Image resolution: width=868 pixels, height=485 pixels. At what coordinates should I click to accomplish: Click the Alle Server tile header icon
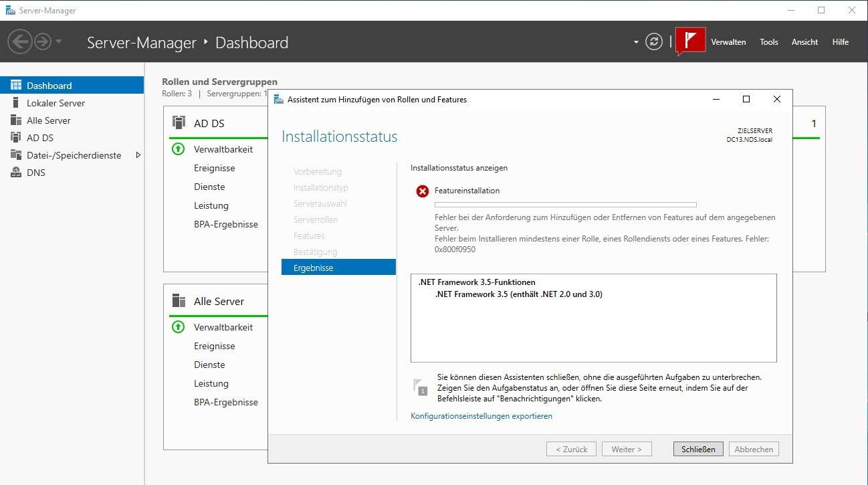point(179,300)
